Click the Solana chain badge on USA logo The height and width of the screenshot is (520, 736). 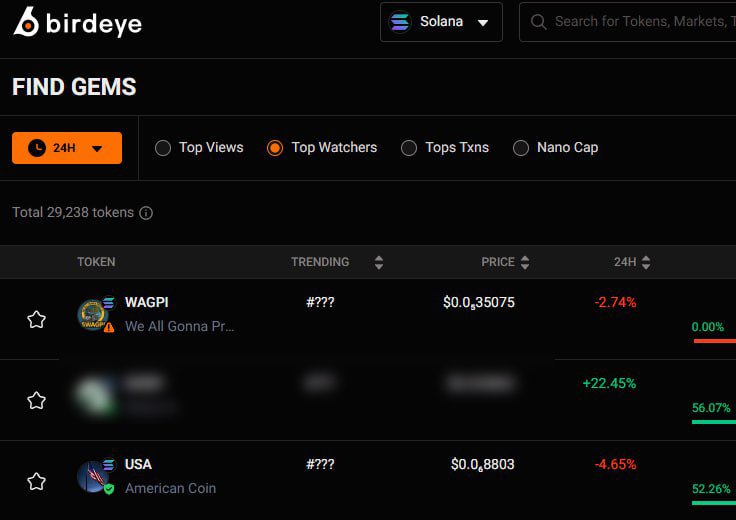point(109,465)
